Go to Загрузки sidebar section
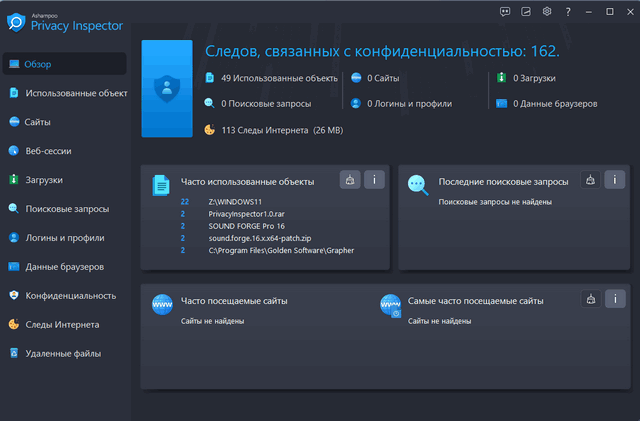The height and width of the screenshot is (421, 640). point(44,180)
